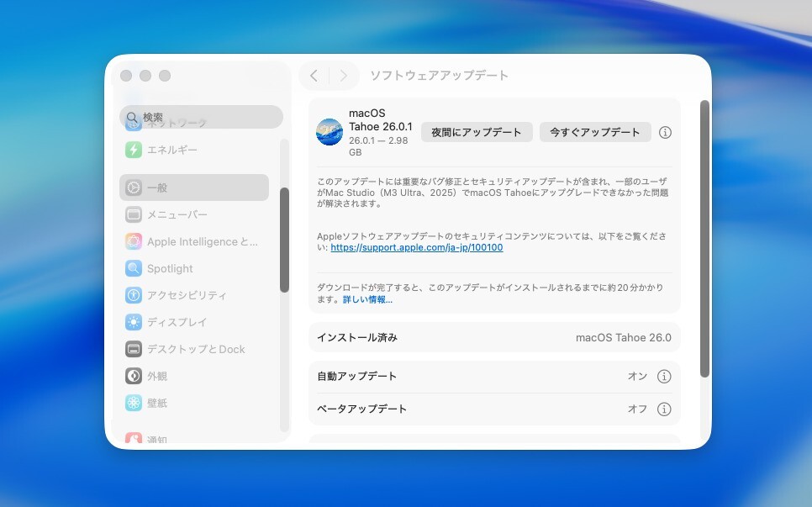Open 外観 in the sidebar
Viewport: 812px width, 507px height.
[194, 376]
